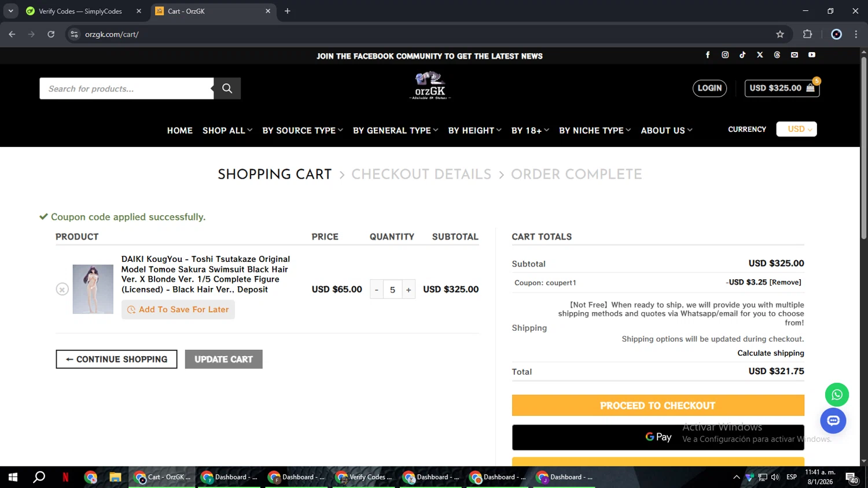Click UPDATE CART button
This screenshot has height=488, width=868.
coord(223,359)
